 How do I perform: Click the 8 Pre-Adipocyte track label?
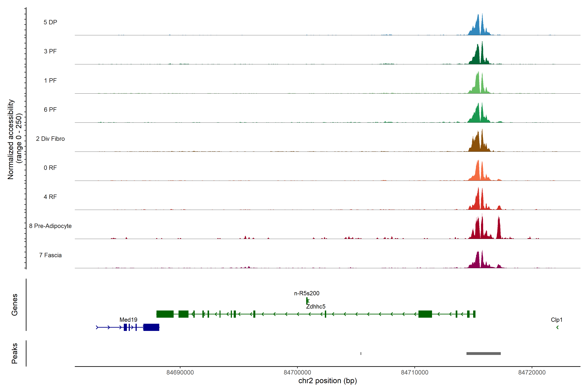[x=50, y=226]
